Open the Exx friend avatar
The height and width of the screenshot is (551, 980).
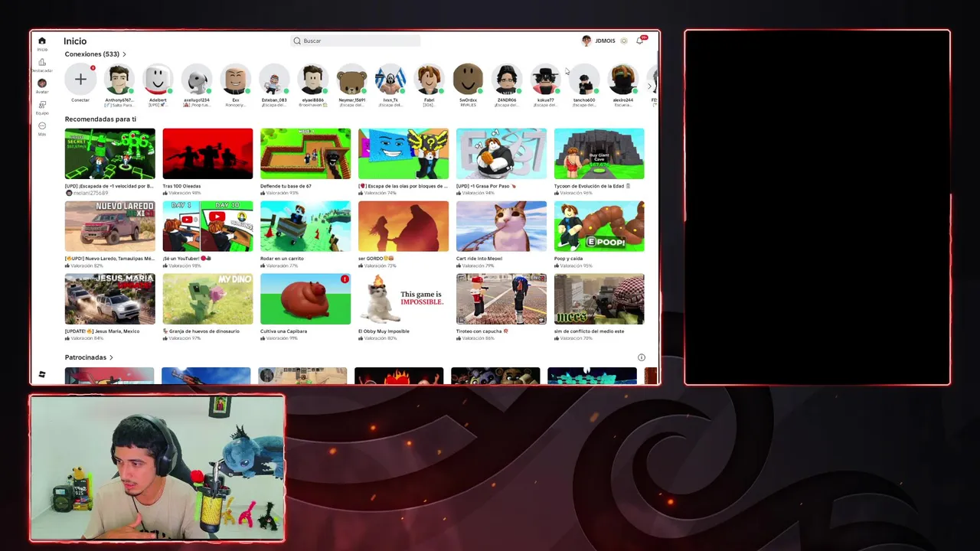pos(236,80)
